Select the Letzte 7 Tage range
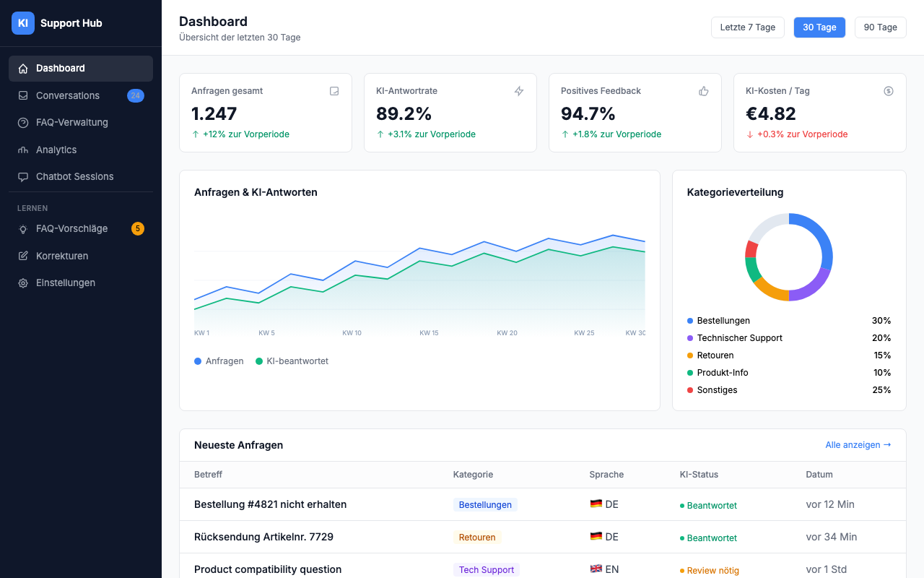This screenshot has height=578, width=924. (x=747, y=27)
